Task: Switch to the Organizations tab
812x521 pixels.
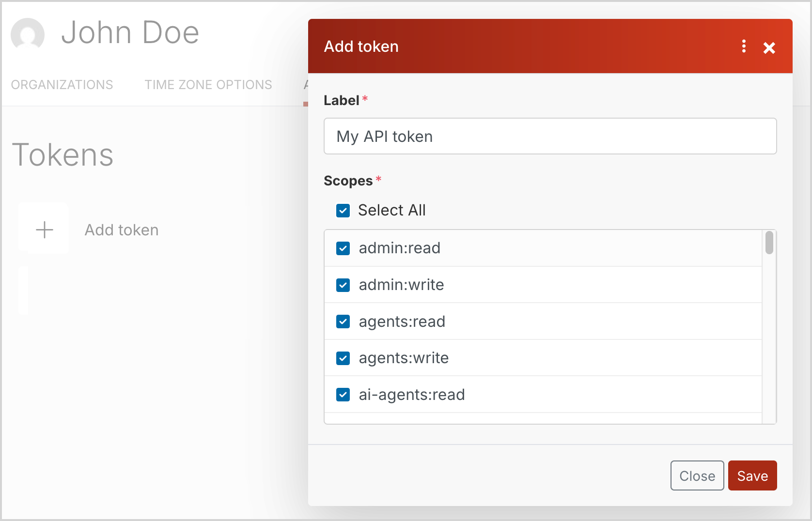Action: point(62,85)
